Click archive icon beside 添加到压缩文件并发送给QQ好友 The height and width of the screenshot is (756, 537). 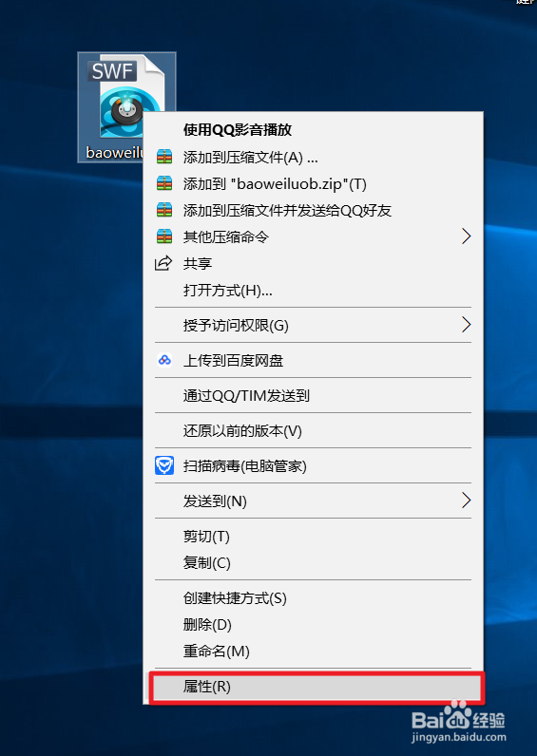pyautogui.click(x=164, y=210)
